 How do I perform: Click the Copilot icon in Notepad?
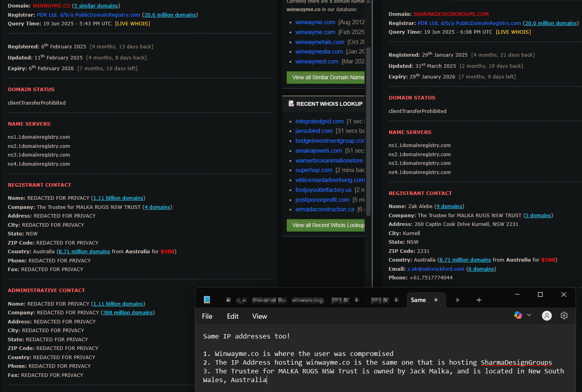(518, 315)
